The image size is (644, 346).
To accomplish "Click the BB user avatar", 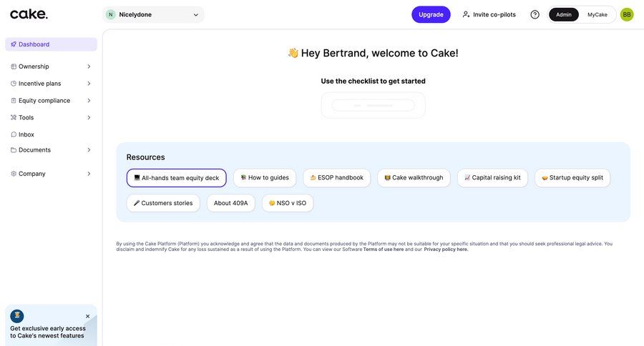I will 627,14.
